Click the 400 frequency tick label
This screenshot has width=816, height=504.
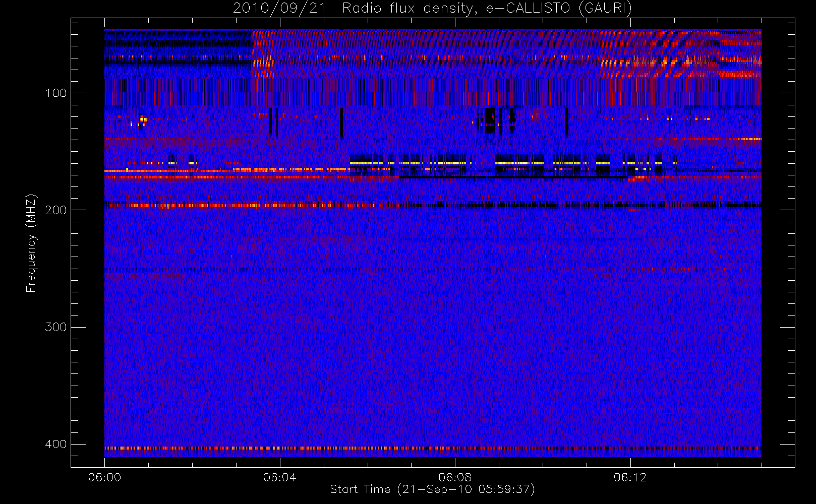[x=55, y=444]
